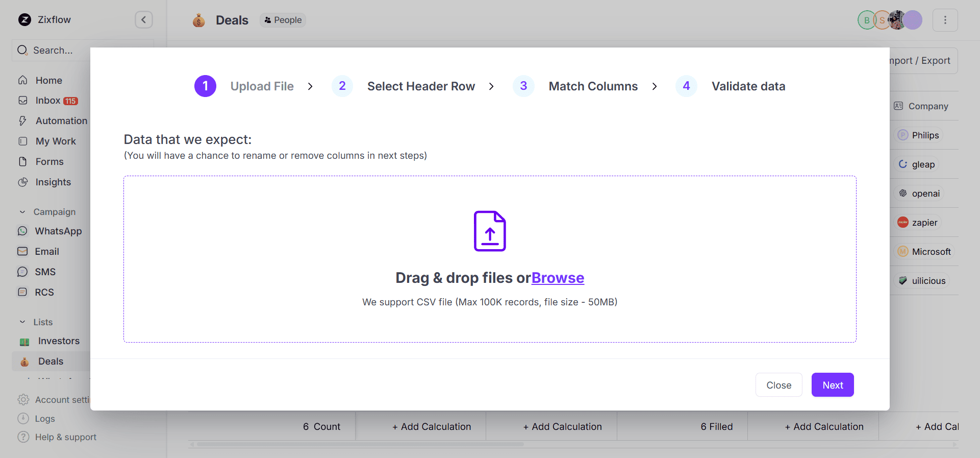This screenshot has width=980, height=458.
Task: Click the horizontal scrollbar below the table
Action: 361,444
